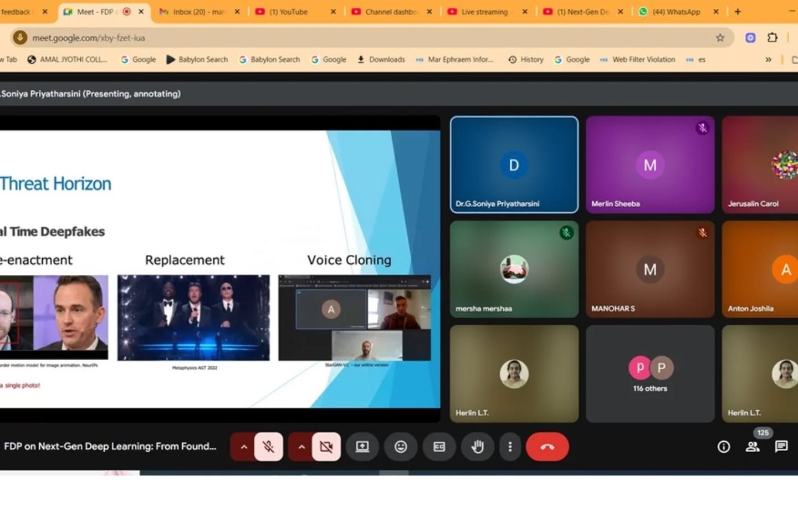Click Jerusalin Carol participant tile
798x532 pixels.
tap(760, 165)
